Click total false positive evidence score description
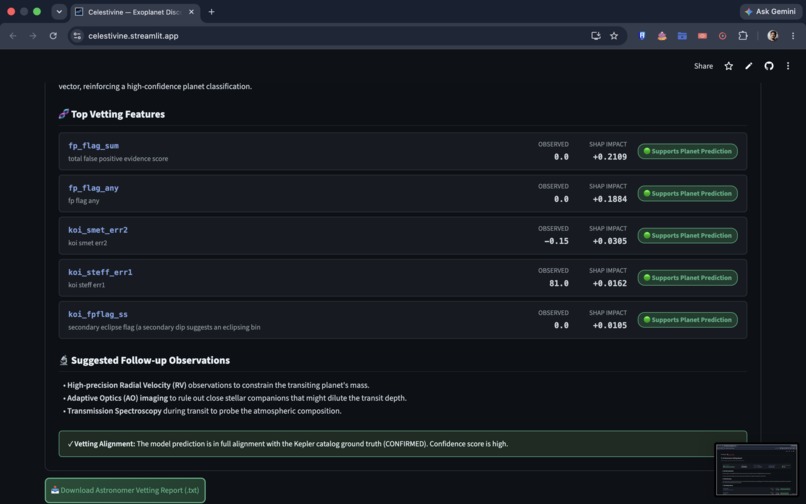 pyautogui.click(x=118, y=159)
